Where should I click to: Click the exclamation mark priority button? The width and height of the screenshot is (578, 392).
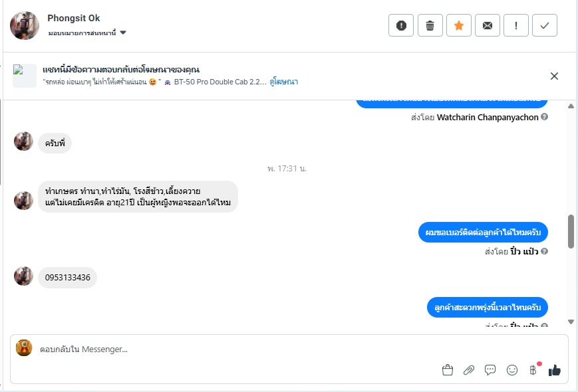click(516, 26)
